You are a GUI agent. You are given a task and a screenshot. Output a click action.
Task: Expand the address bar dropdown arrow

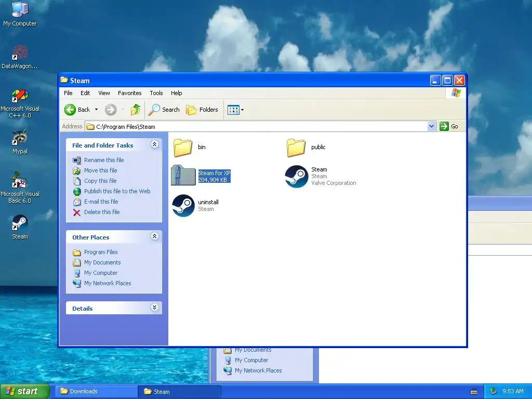[431, 126]
